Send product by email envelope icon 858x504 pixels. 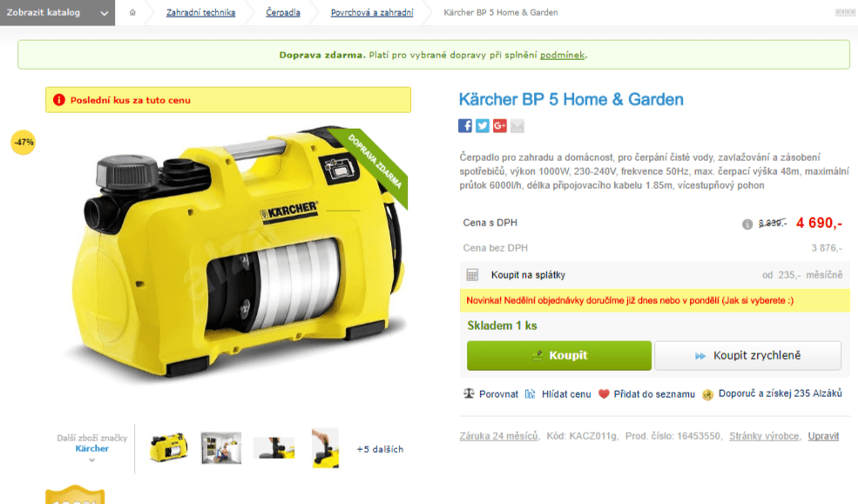[x=517, y=126]
